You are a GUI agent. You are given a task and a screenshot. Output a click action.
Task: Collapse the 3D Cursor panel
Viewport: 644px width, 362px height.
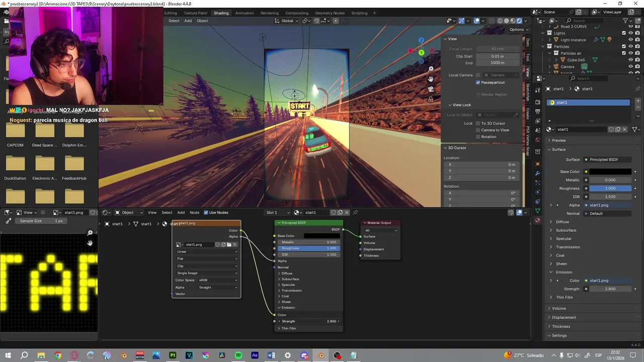pyautogui.click(x=446, y=148)
